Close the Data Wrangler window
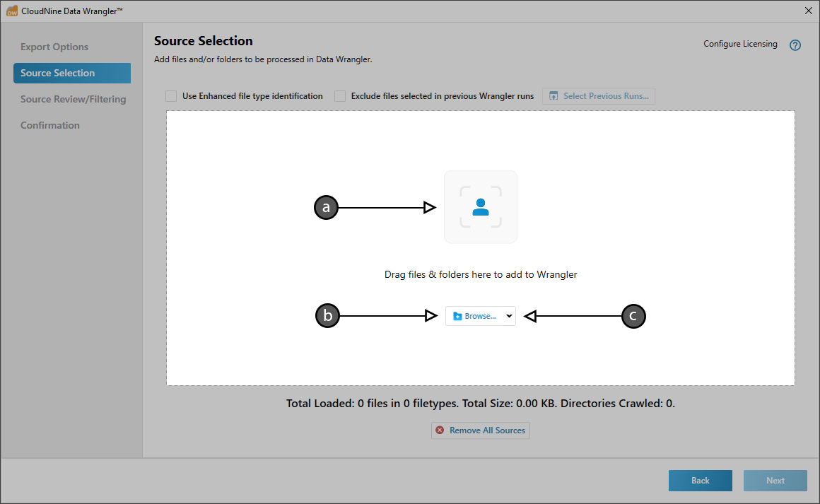 coord(809,11)
